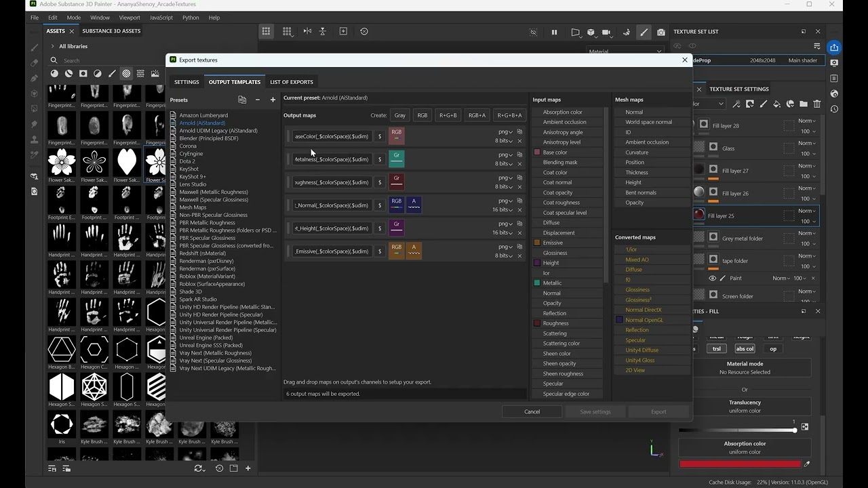Viewport: 868px width, 488px height.
Task: Create a Gray output map
Action: [x=400, y=115]
